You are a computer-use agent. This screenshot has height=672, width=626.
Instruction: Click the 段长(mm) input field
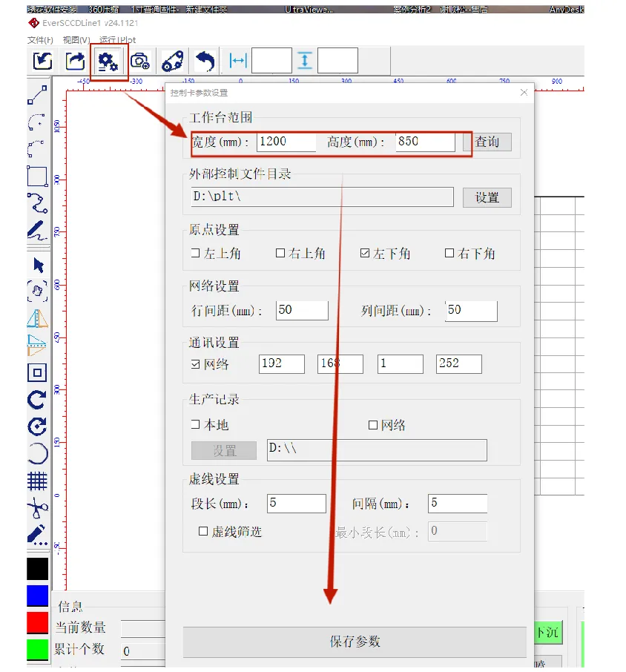297,503
